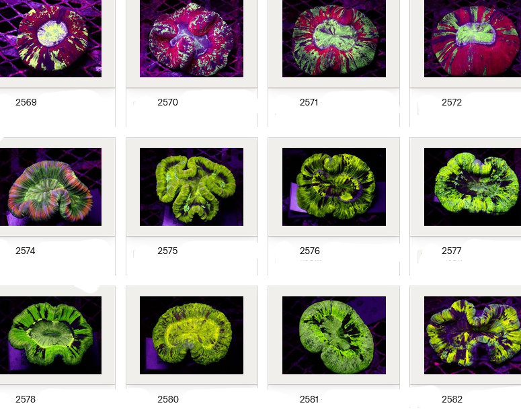Select the coral photo above label 2570
Screen dimensions: 521x420
tap(192, 38)
